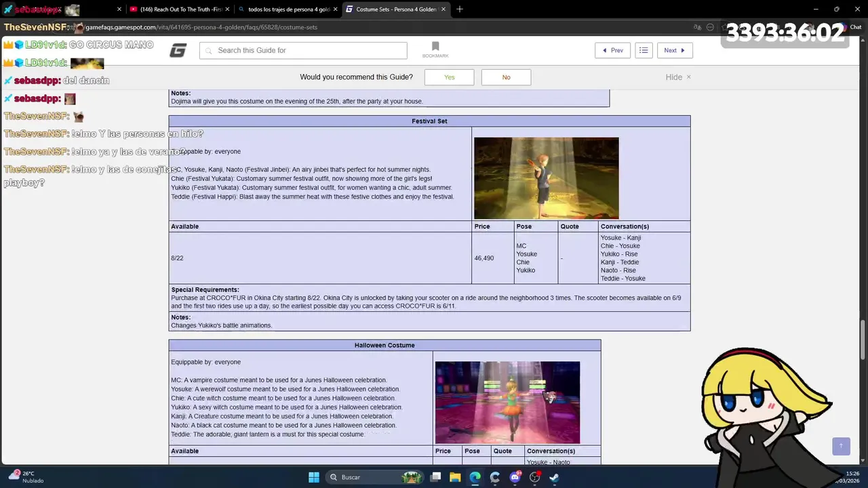Viewport: 868px width, 488px height.
Task: Click the Festival Set price '46,490'
Action: coord(484,258)
